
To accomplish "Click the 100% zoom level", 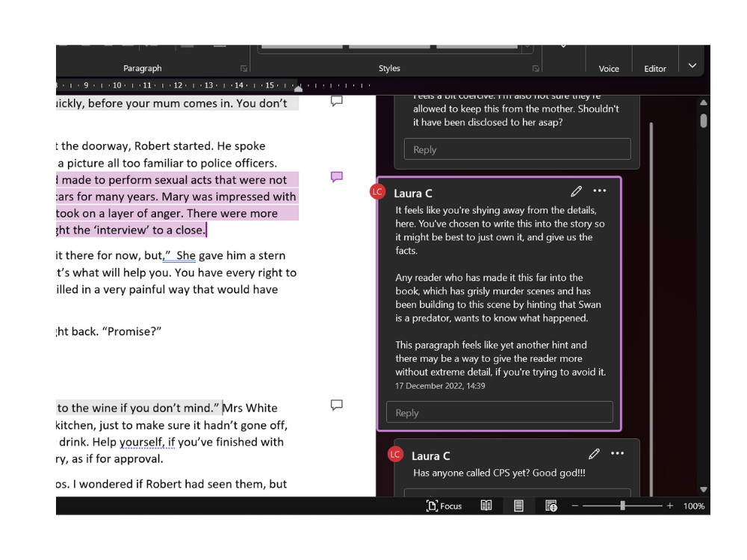I will pyautogui.click(x=694, y=506).
